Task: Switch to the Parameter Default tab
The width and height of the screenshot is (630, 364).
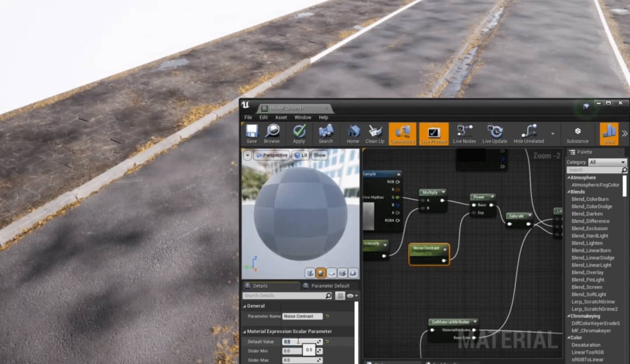Action: (329, 286)
